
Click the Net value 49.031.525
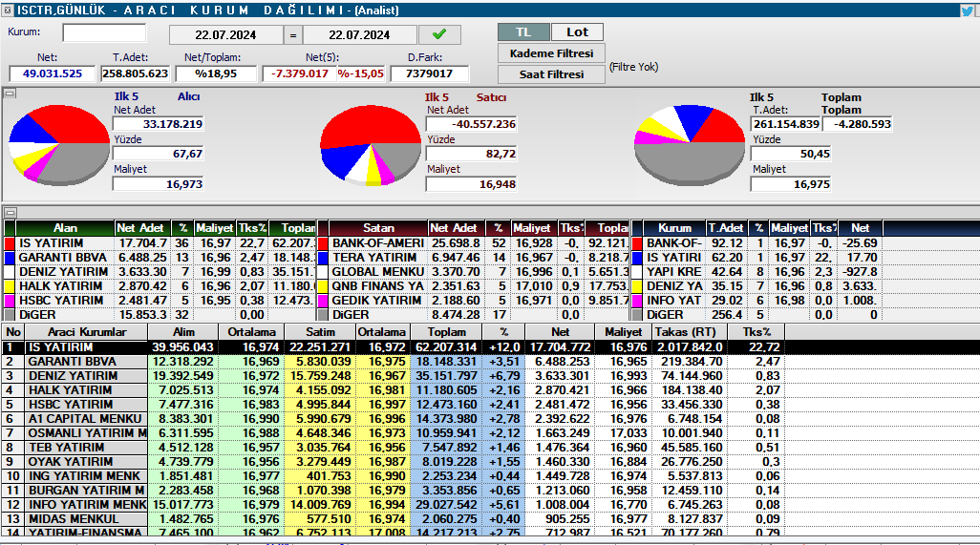(x=52, y=73)
